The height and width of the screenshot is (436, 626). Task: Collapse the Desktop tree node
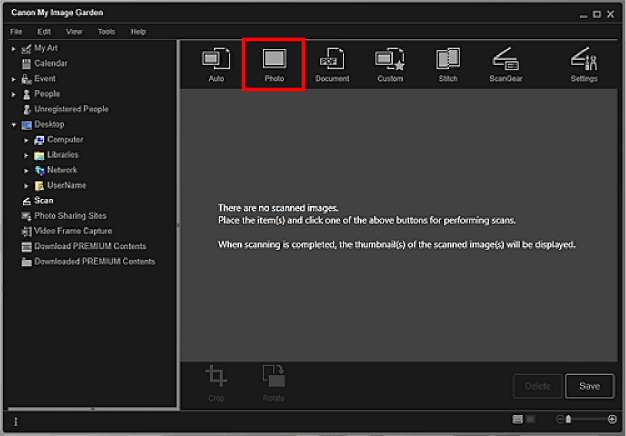point(14,125)
